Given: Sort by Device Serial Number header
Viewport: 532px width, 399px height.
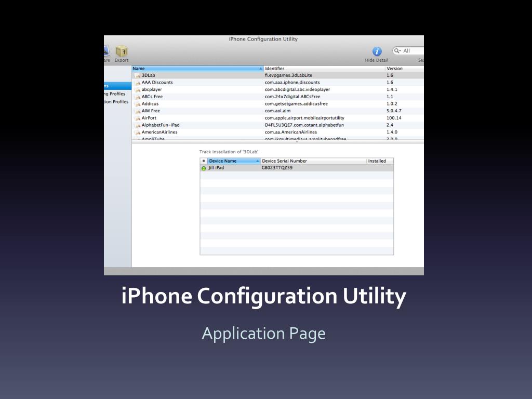Looking at the screenshot, I should (313, 161).
